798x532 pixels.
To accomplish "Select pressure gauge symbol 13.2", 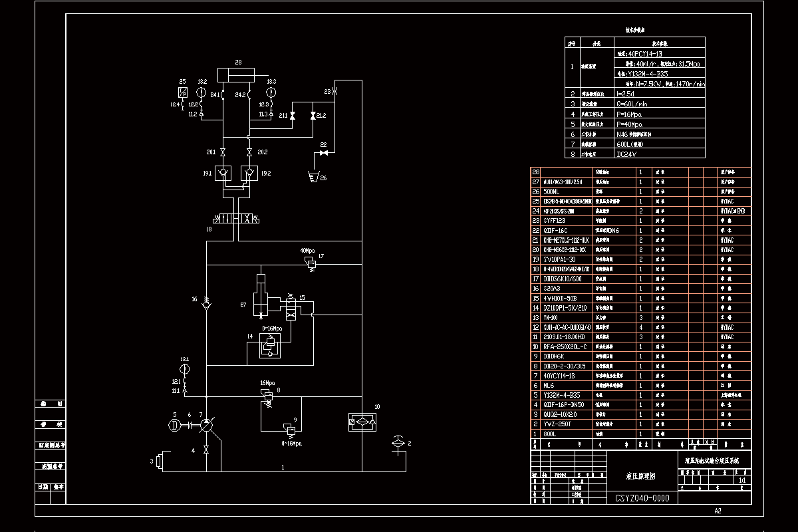I will [202, 92].
